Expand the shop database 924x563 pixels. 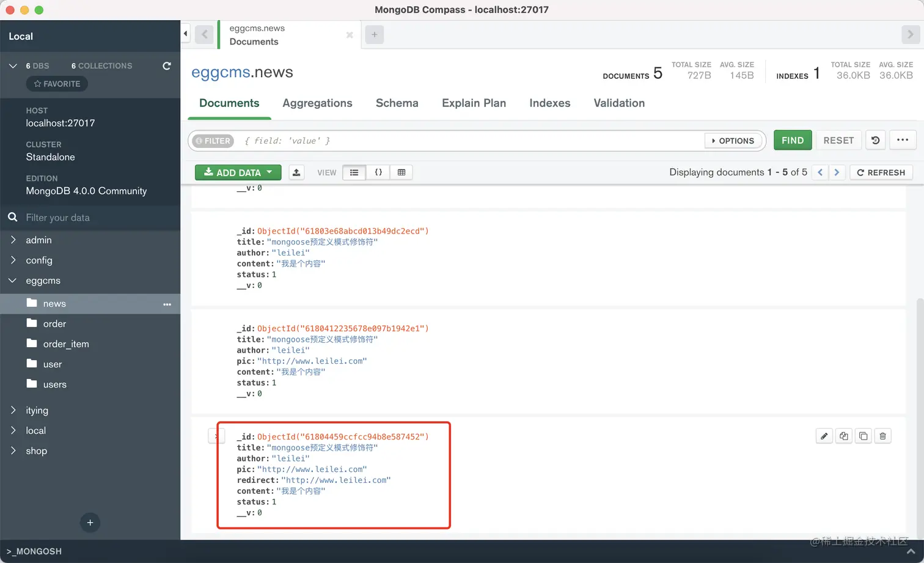13,451
